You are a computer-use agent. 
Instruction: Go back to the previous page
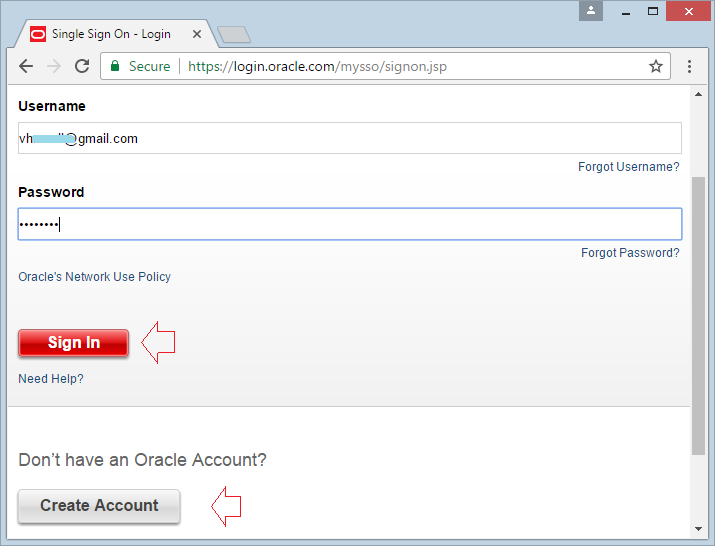26,67
